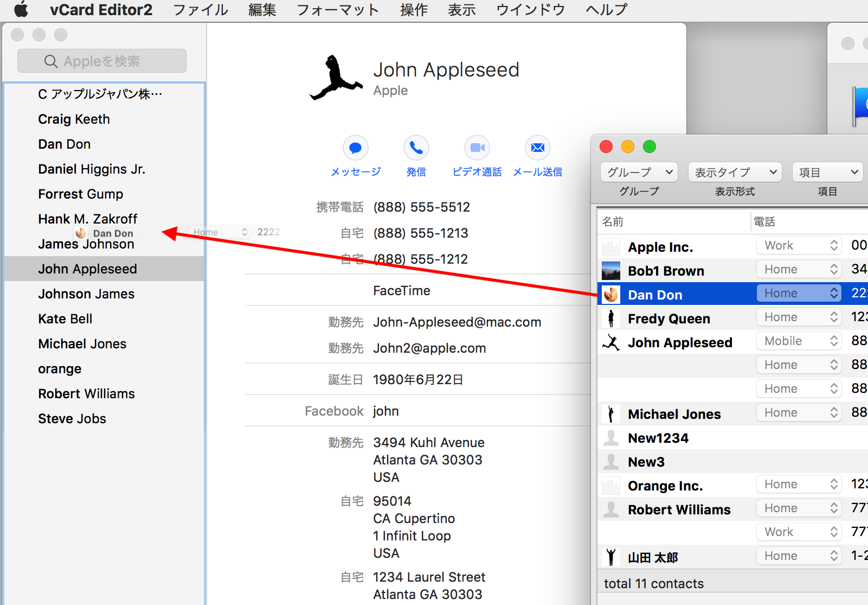Open John Appleseed's Mobile phone type popup
The width and height of the screenshot is (868, 605).
click(x=799, y=341)
